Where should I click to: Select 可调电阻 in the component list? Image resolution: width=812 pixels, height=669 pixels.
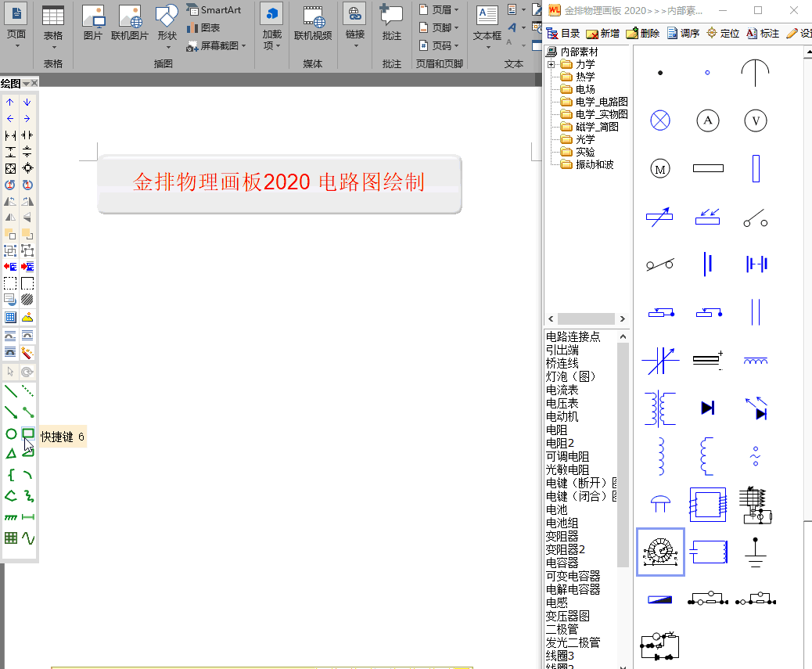click(568, 457)
